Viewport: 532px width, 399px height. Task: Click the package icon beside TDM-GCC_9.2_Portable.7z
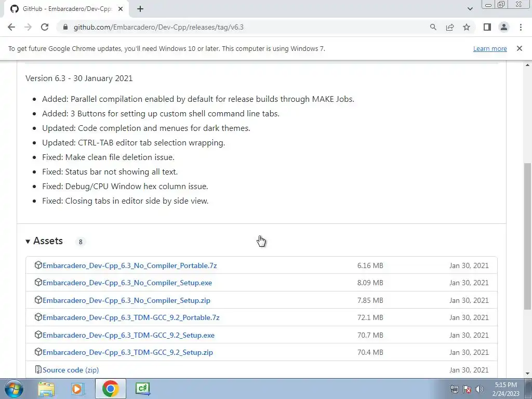pos(38,317)
